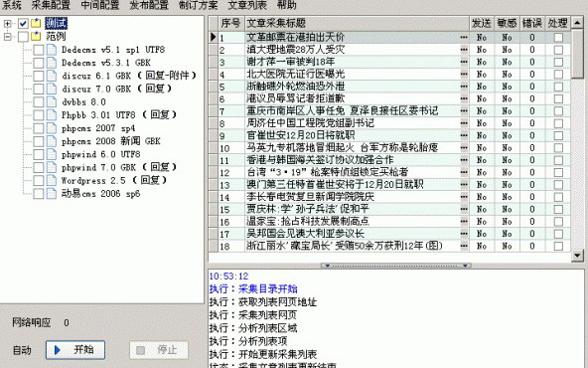Click the ellipsis button in row 10
588x368 pixels.
[x=464, y=147]
